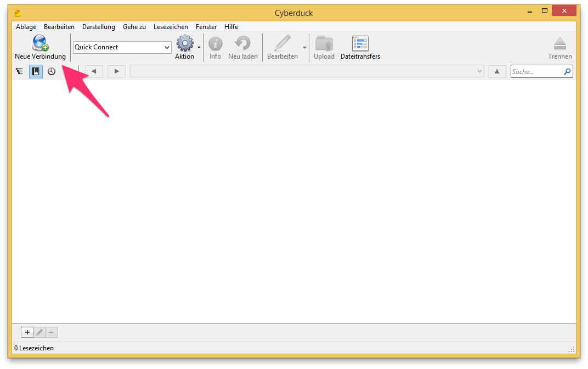Click the '0 Lesezeichen' status text
This screenshot has width=588, height=369.
(x=34, y=348)
